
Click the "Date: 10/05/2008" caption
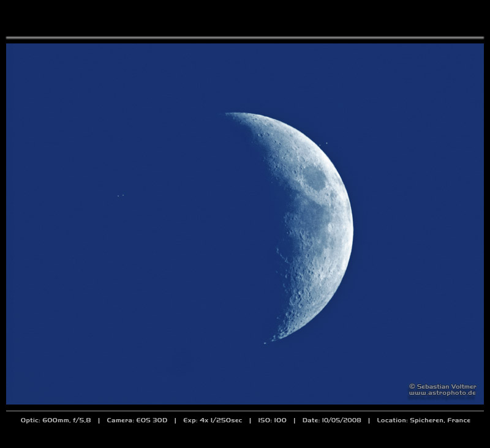[331, 420]
